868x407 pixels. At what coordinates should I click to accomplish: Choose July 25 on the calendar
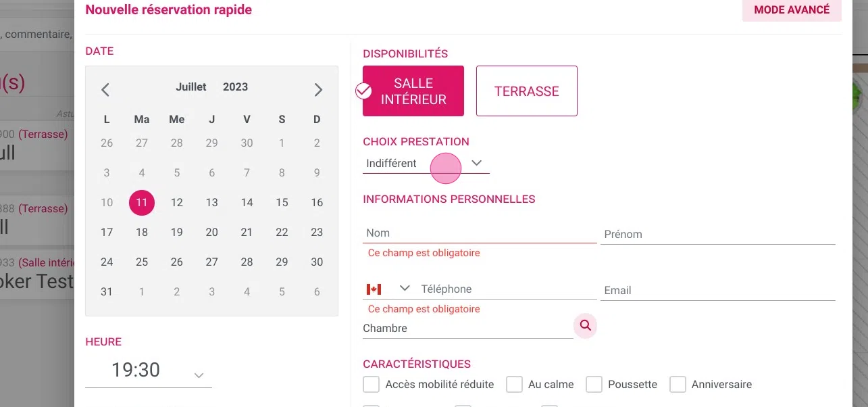142,262
